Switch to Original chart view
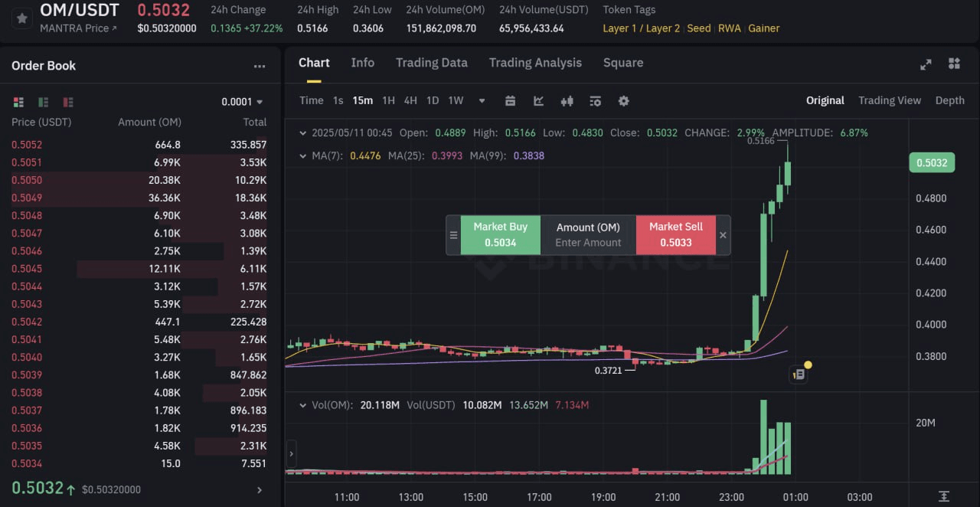The image size is (980, 507). coord(825,100)
